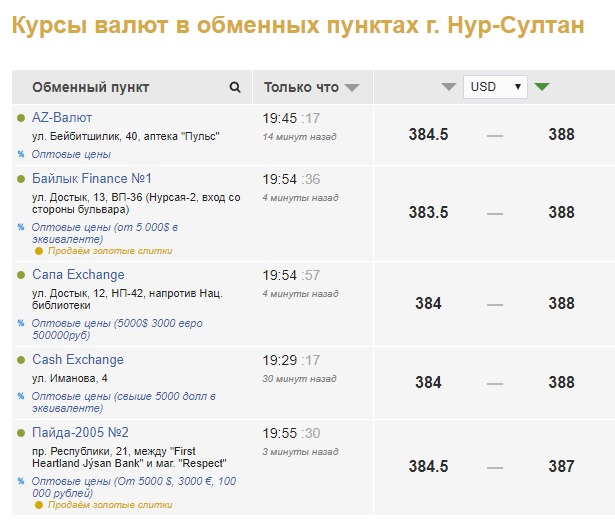This screenshot has height=525, width=615.
Task: Sort by buy rate using gray arrow
Action: pos(449,87)
